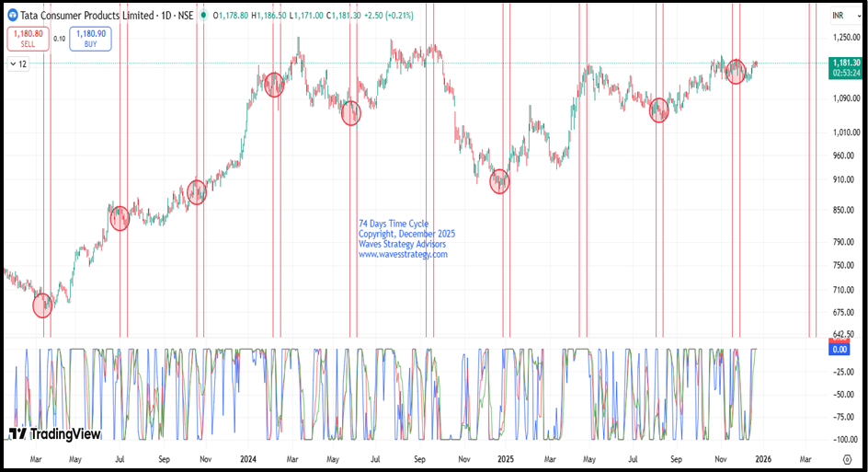Image resolution: width=868 pixels, height=472 pixels.
Task: Click the spread value 0.10
Action: pos(59,39)
